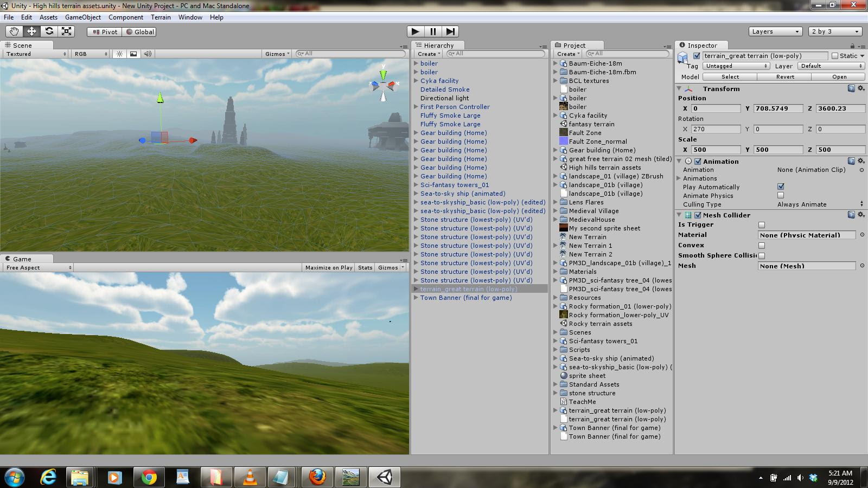This screenshot has height=488, width=868.
Task: Open Transform component gear menu
Action: [861, 88]
